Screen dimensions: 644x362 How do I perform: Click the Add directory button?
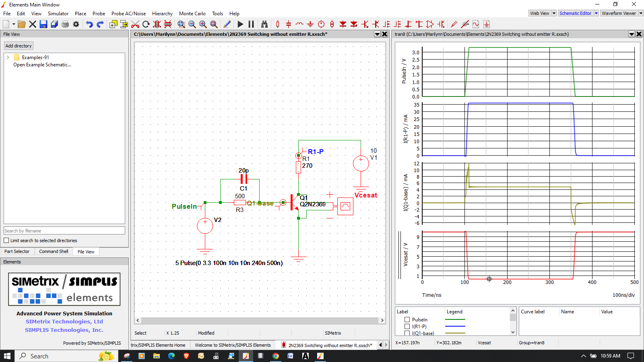click(19, 46)
